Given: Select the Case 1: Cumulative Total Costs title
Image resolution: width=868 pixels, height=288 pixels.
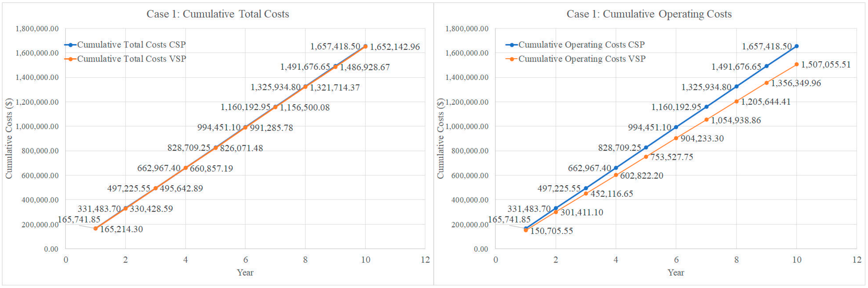Looking at the screenshot, I should tap(218, 14).
